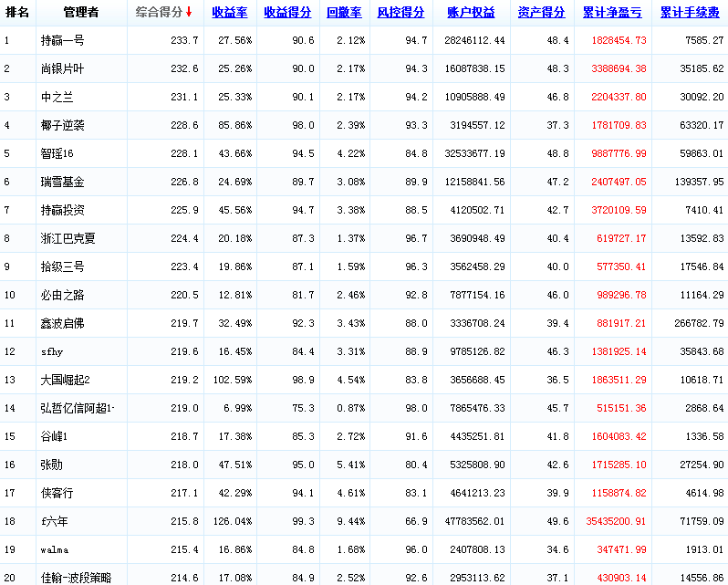The width and height of the screenshot is (728, 585).
Task: Click drawdown rate 0.87%
Action: (351, 409)
